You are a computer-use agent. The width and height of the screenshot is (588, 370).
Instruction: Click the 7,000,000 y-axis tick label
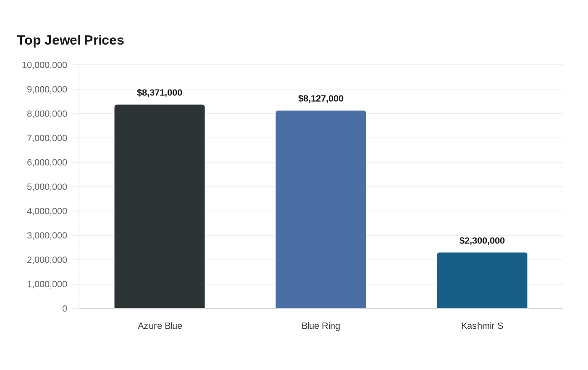[47, 138]
